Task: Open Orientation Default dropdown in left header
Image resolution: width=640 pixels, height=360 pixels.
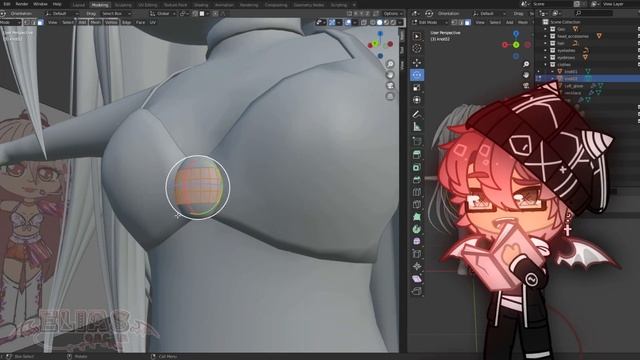Action: pyautogui.click(x=61, y=13)
